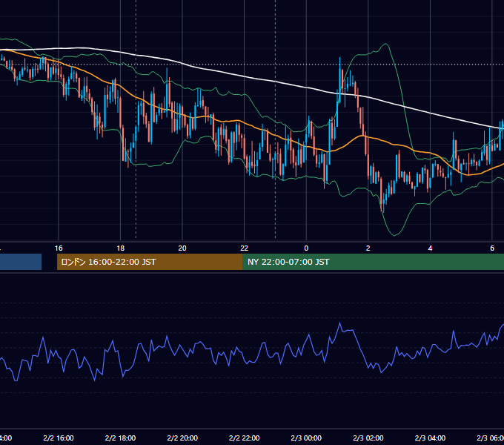Click the 2/2 22:00 date label
Viewport: 504px width, 445px height.
[x=245, y=438]
